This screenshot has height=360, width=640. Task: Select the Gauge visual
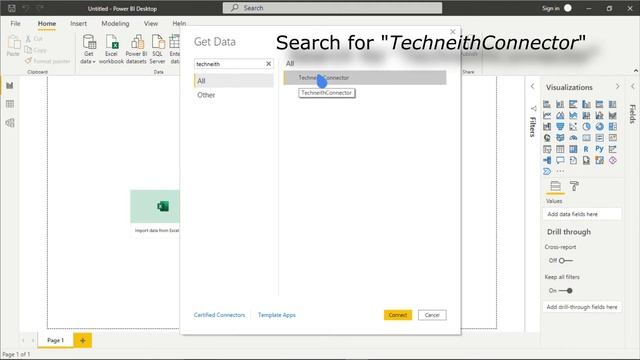coord(573,138)
